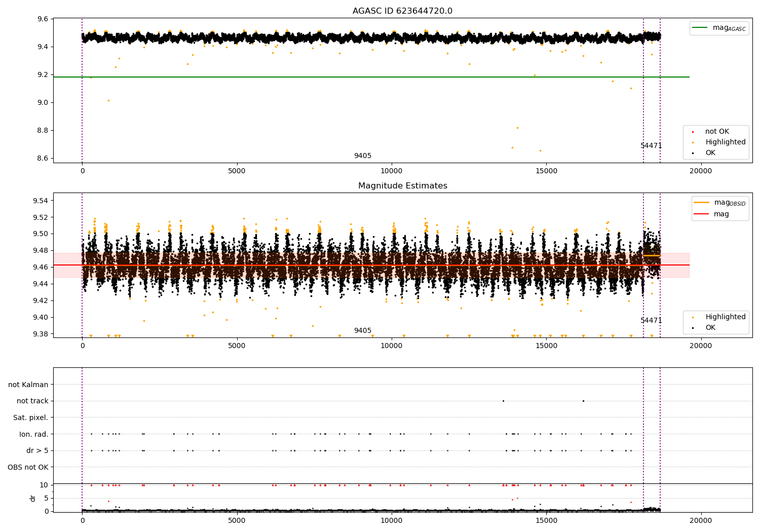Image resolution: width=760 pixels, height=532 pixels.
Task: Click the 10000 x-axis tick under the bottom panel
Action: pos(391,521)
